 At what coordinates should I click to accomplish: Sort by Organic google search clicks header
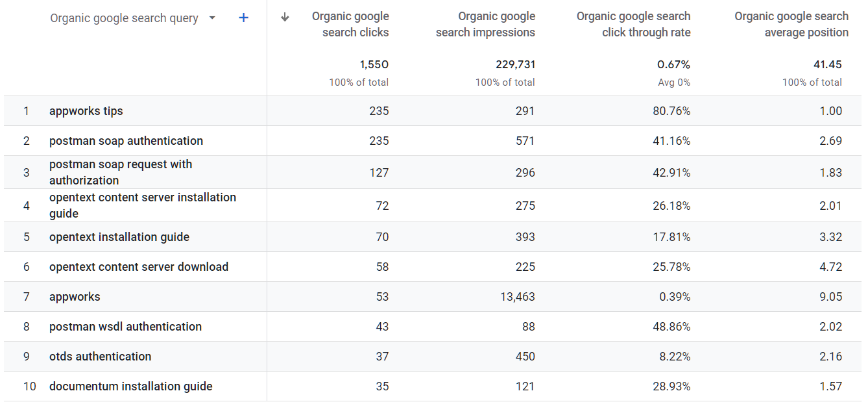pos(350,24)
